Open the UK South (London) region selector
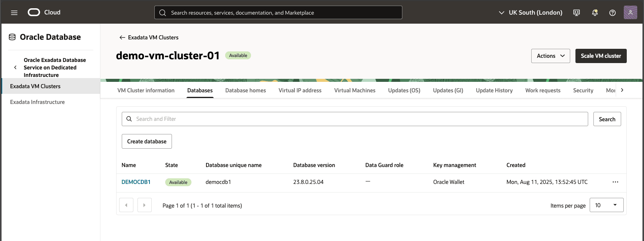The image size is (644, 241). point(530,13)
